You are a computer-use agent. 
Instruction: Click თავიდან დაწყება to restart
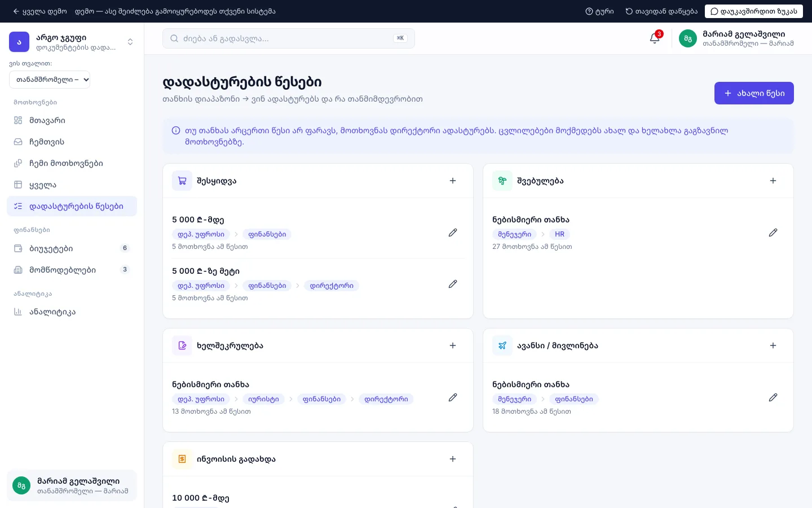pyautogui.click(x=661, y=11)
